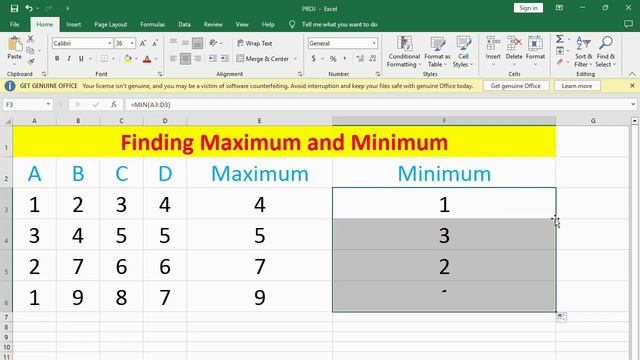Toggle Bold formatting
Image resolution: width=640 pixels, height=360 pixels.
click(x=57, y=59)
